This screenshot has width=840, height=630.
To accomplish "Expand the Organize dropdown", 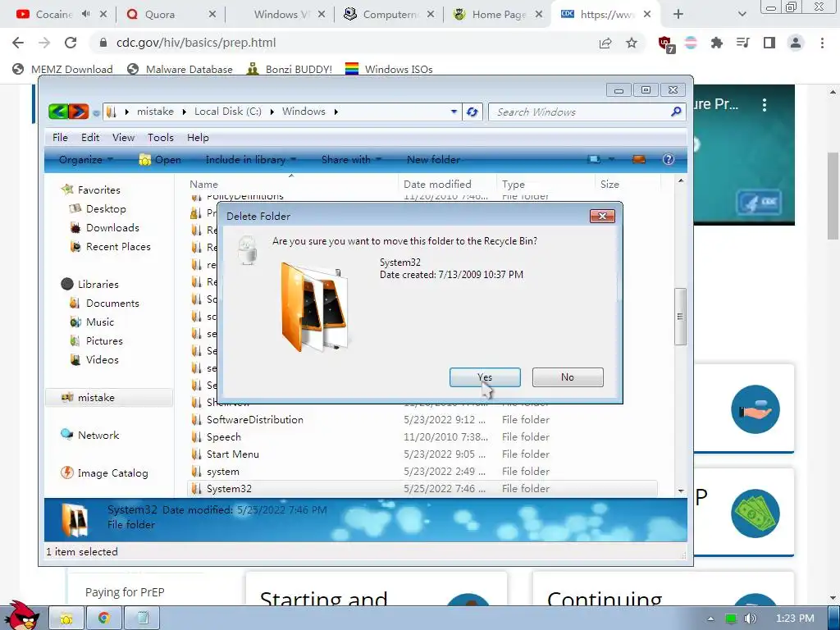I will coord(85,160).
